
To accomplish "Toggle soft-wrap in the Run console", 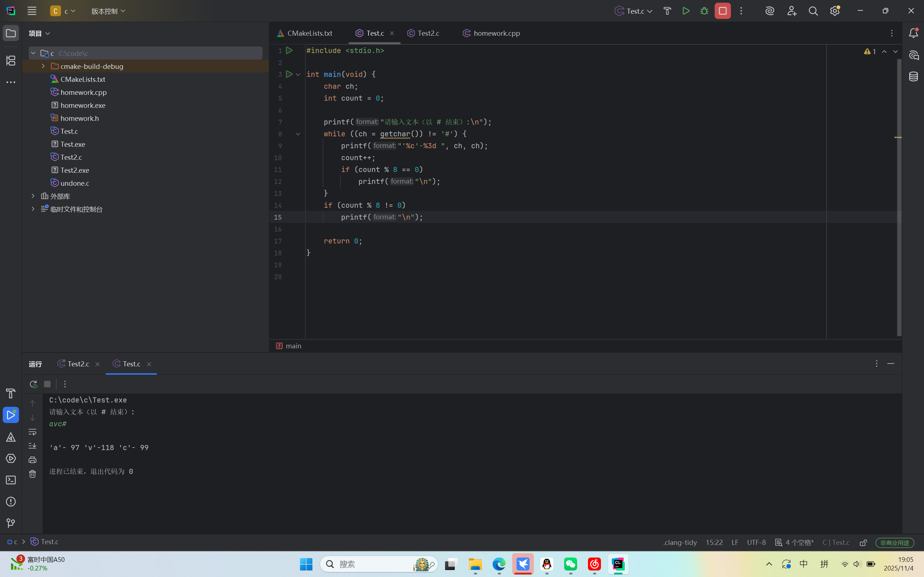I will point(32,432).
